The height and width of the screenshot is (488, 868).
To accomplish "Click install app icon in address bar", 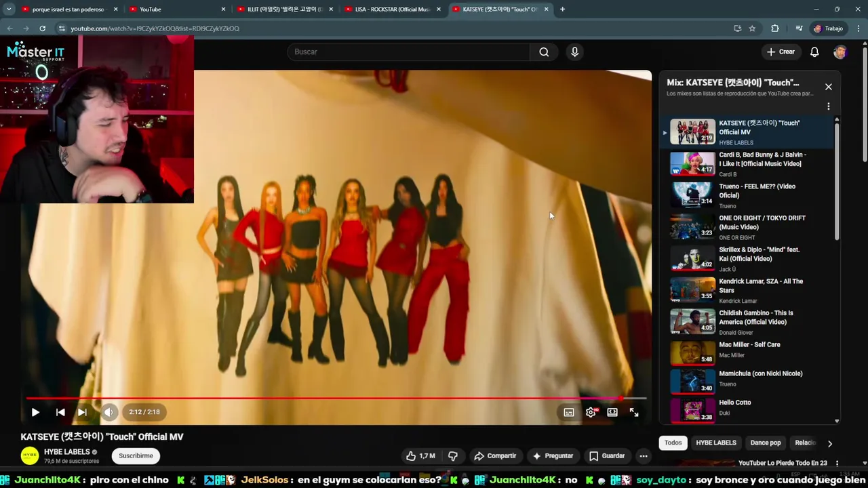I will (x=737, y=28).
